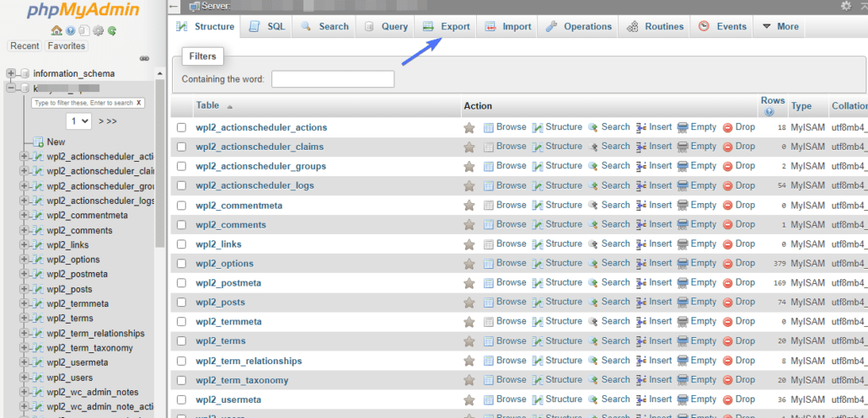The width and height of the screenshot is (868, 418).
Task: Open the More menu dropdown
Action: [780, 27]
